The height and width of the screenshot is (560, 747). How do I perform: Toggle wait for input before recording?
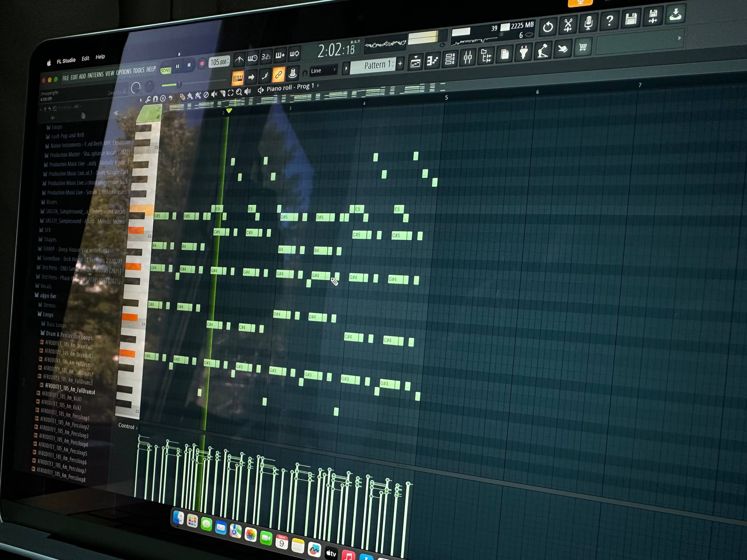pyautogui.click(x=252, y=58)
